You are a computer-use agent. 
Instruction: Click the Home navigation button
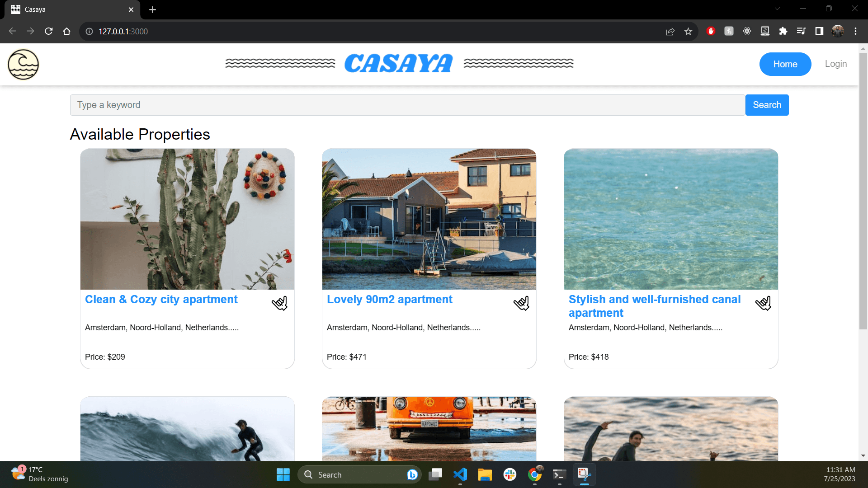(785, 64)
